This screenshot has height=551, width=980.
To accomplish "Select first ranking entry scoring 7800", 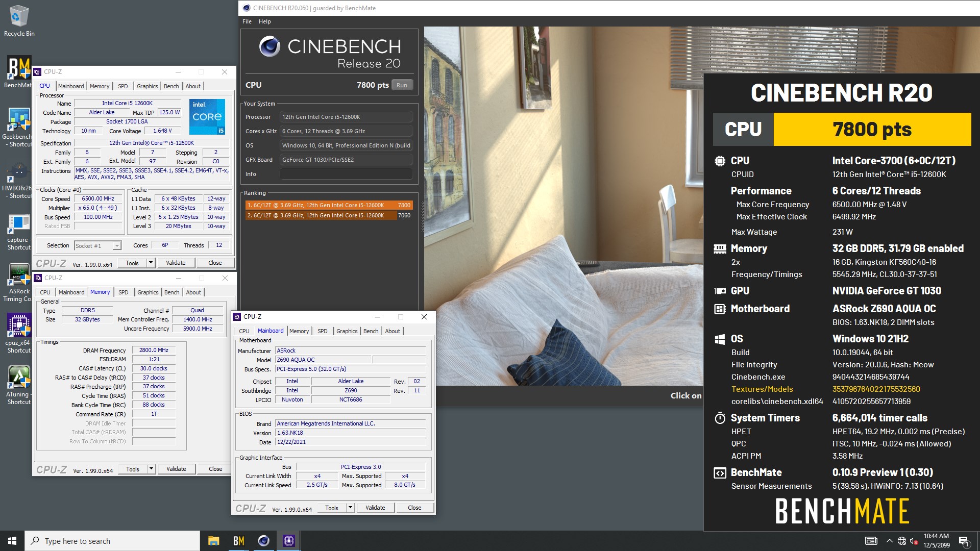I will point(329,205).
